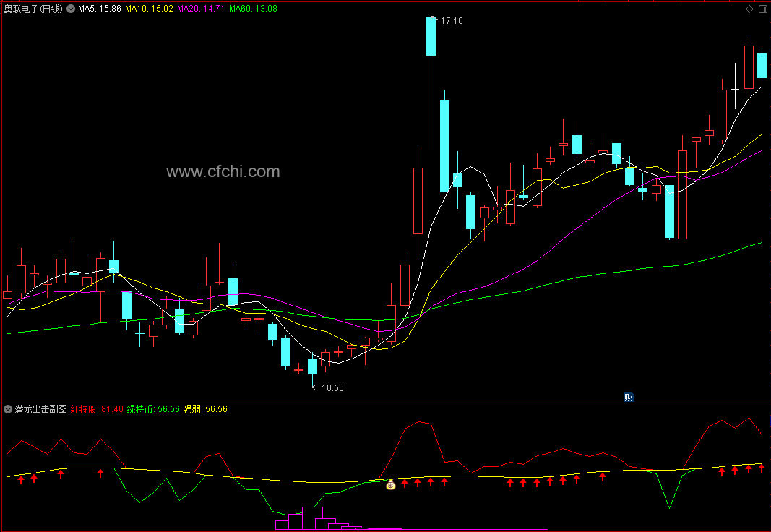
Task: Click the MA20: 14.71 label
Action: tap(201, 9)
